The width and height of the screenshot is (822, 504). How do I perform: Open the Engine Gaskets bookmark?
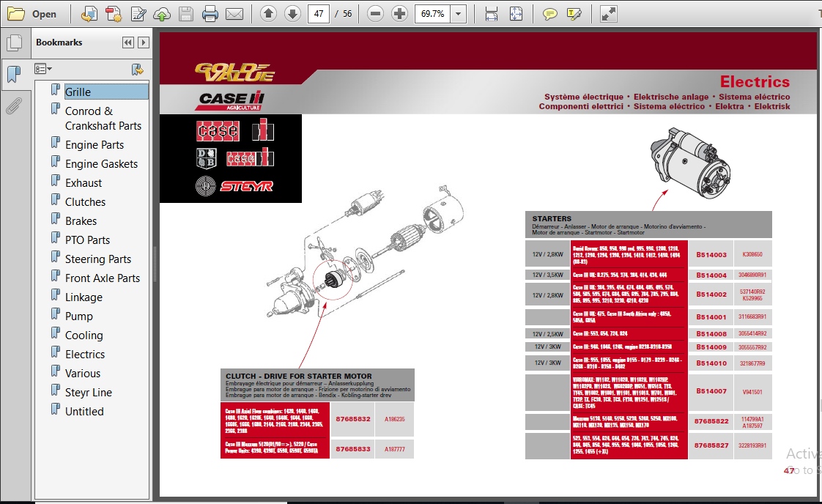click(102, 163)
